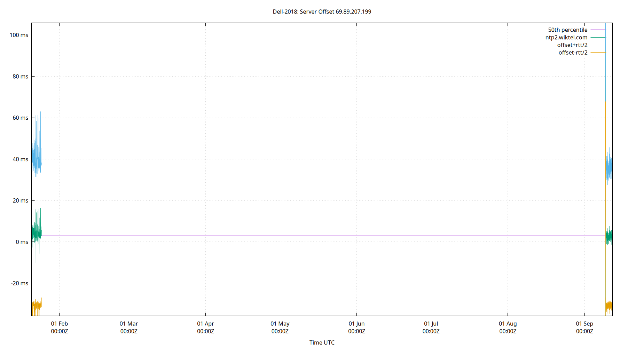
Task: Select the "01 Apr" tick label
Action: tap(205, 324)
